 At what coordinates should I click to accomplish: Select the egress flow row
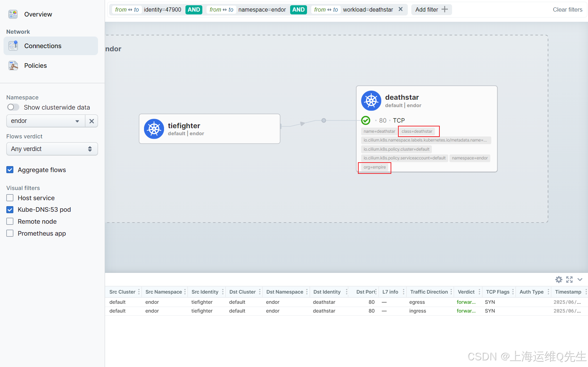click(x=346, y=302)
